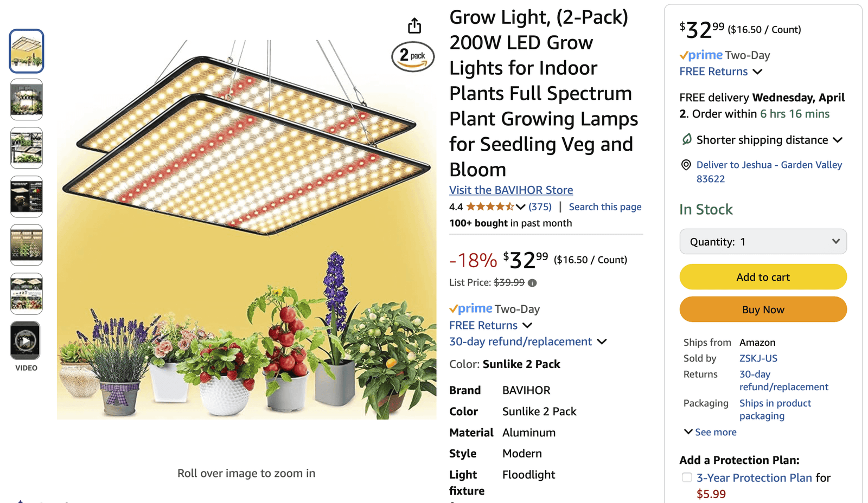Open the ratings breakdown dropdown next to 4.4

(520, 207)
